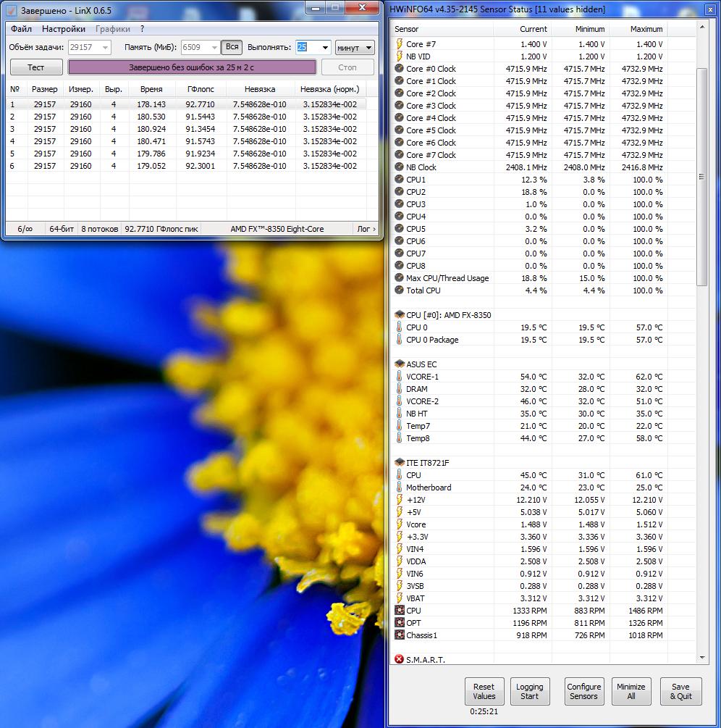Click the ASUS EC sensor chip icon
The image size is (721, 728).
[x=400, y=364]
